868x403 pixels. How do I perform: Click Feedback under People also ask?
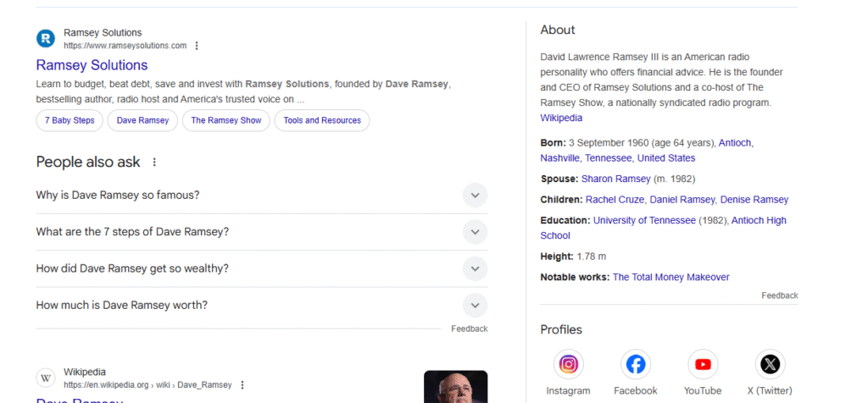(470, 329)
